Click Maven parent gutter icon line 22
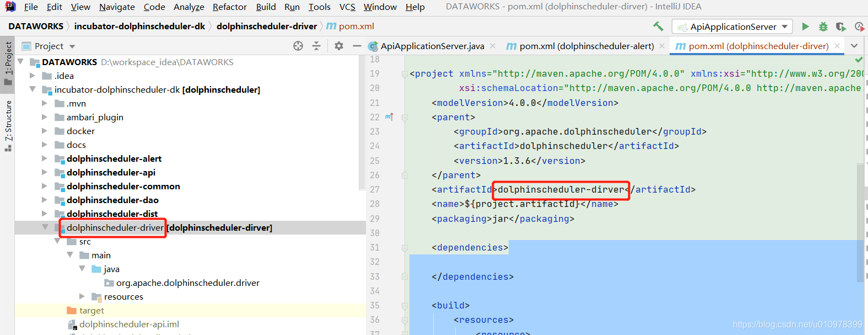Image resolution: width=868 pixels, height=335 pixels. pos(389,117)
